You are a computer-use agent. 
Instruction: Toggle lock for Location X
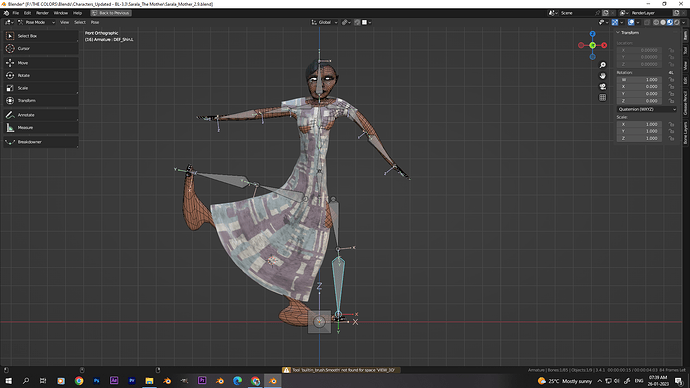[671, 50]
